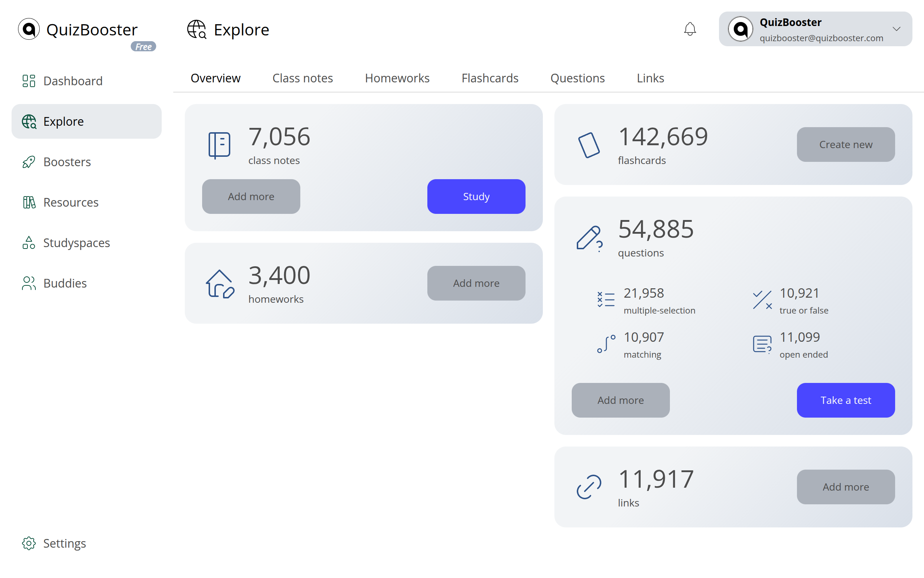Image resolution: width=924 pixels, height=578 pixels.
Task: Click the Free plan badge
Action: pyautogui.click(x=144, y=47)
